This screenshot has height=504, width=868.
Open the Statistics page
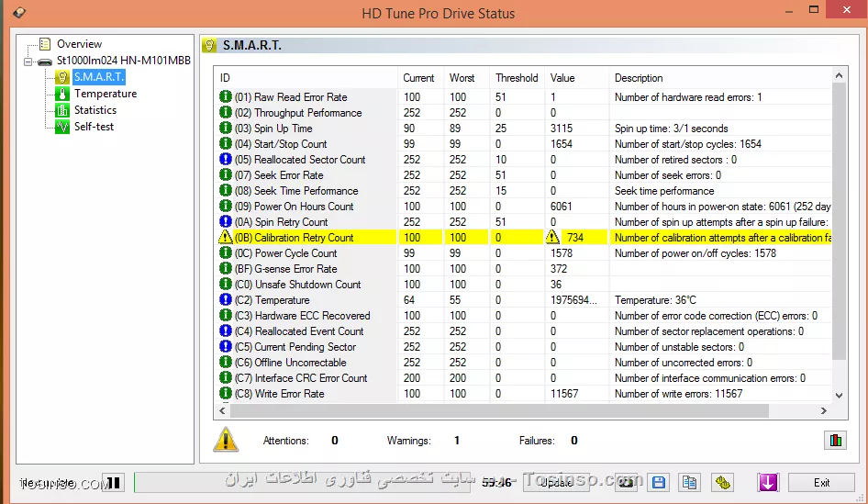coord(95,110)
